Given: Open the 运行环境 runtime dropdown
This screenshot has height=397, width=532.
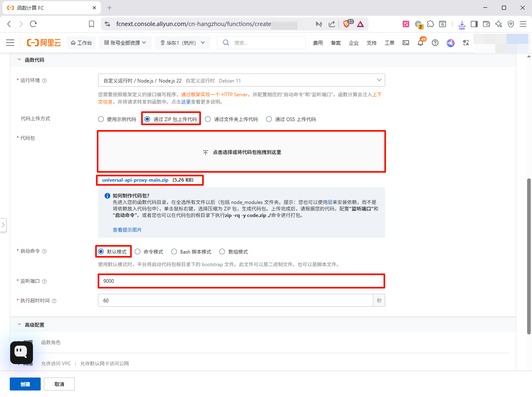Looking at the screenshot, I should [x=241, y=80].
